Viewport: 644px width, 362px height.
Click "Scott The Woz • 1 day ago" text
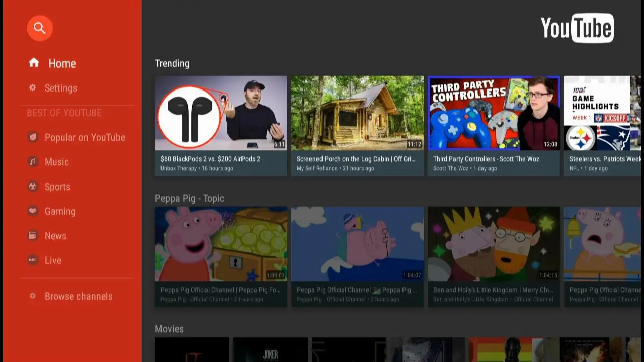point(465,168)
